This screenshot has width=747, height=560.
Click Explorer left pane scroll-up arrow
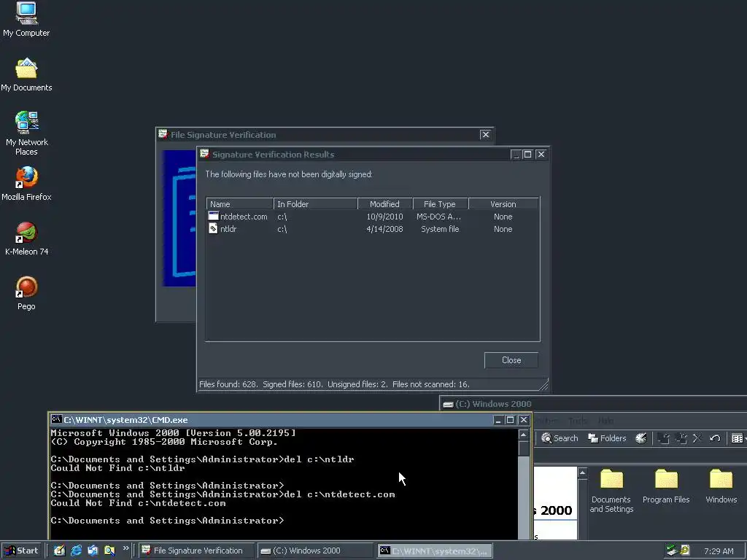(582, 472)
